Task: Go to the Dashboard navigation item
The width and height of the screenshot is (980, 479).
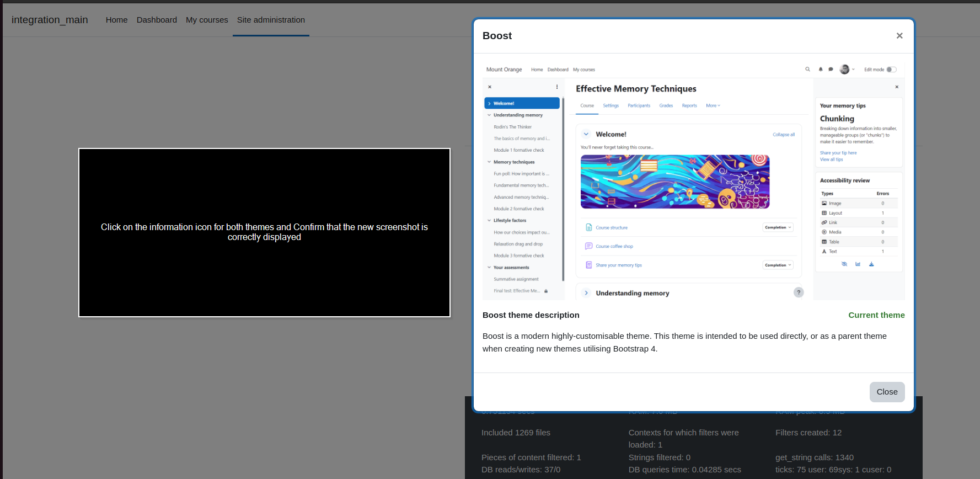Action: (157, 20)
